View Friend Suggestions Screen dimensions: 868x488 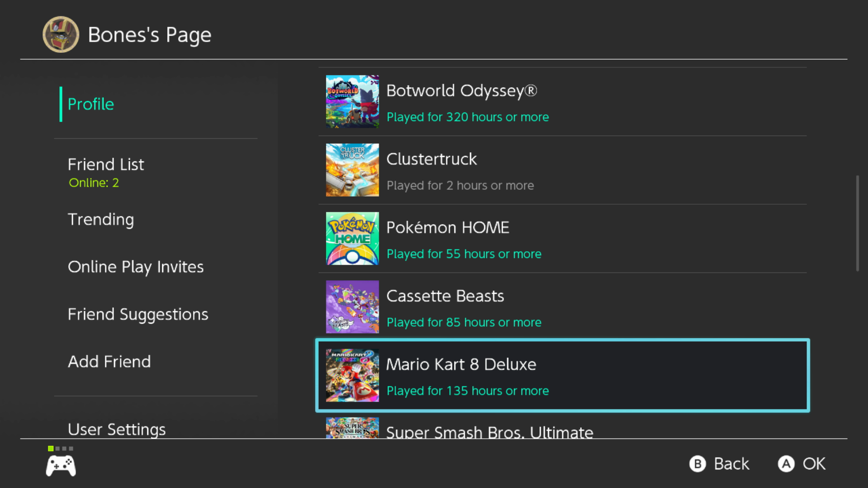(x=138, y=314)
